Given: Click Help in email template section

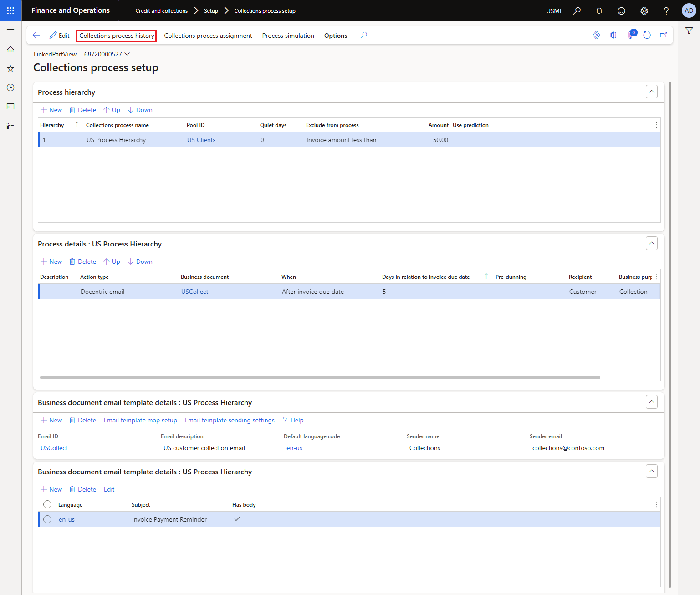Looking at the screenshot, I should [x=293, y=420].
